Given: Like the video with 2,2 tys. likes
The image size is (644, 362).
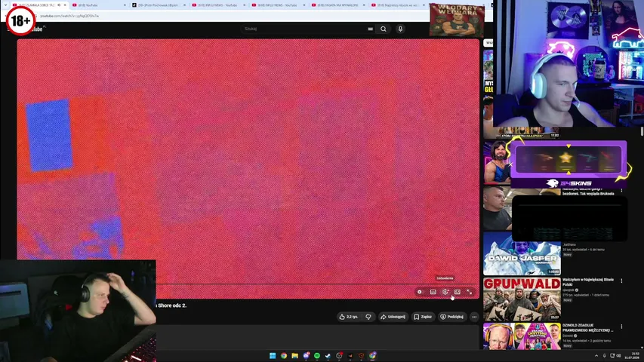Looking at the screenshot, I should pos(348,317).
